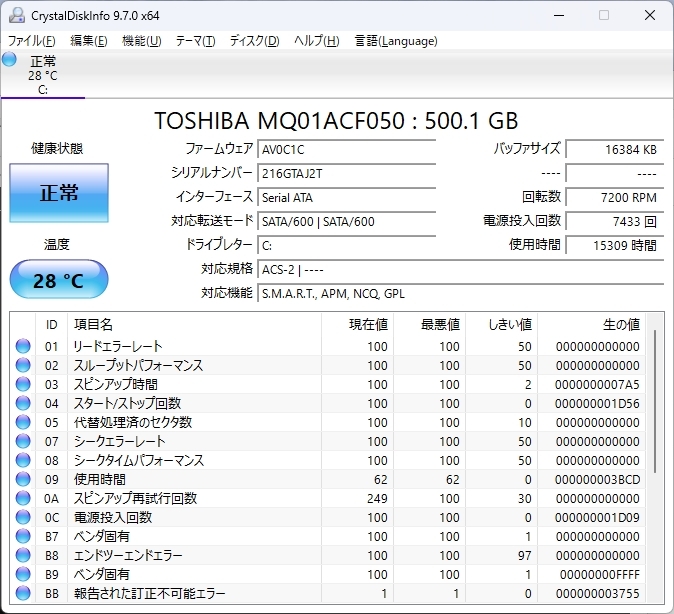Click the ID column header
The width and height of the screenshot is (674, 614).
[x=51, y=325]
